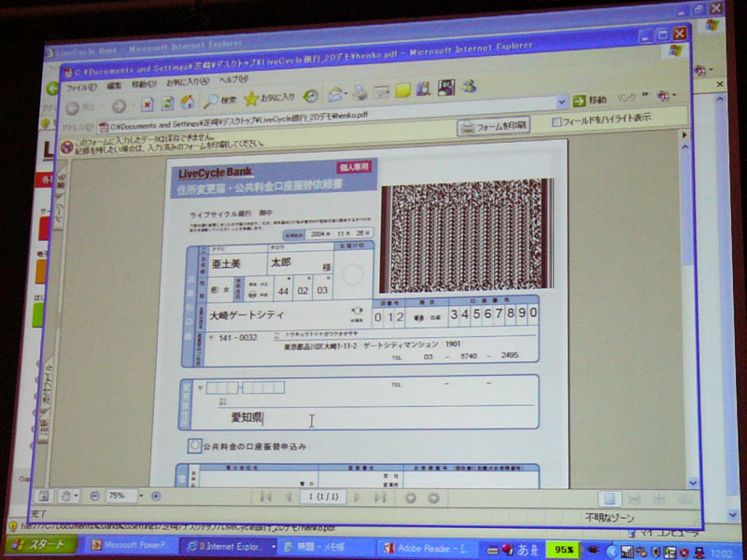Click the Messenger people icon
Screen dimensions: 747x560
point(469,86)
